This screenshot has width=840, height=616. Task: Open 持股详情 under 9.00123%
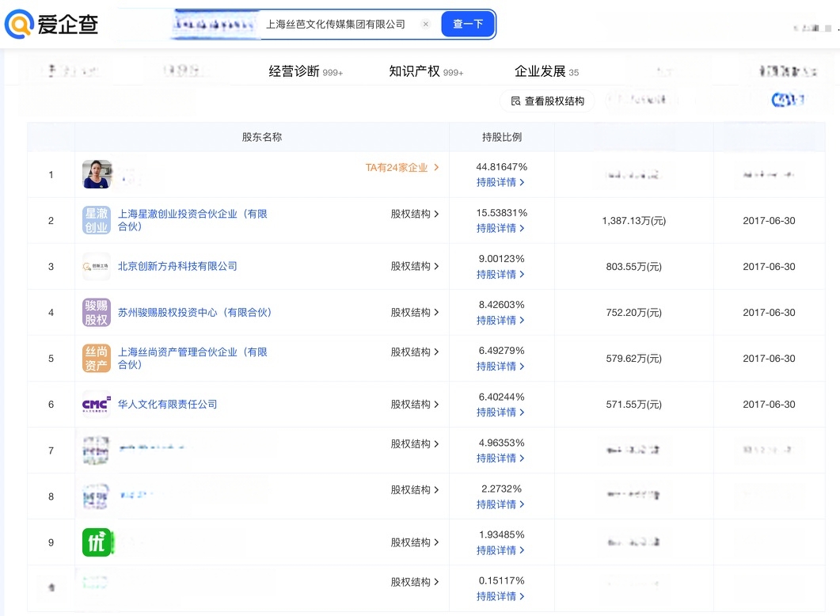pos(500,274)
